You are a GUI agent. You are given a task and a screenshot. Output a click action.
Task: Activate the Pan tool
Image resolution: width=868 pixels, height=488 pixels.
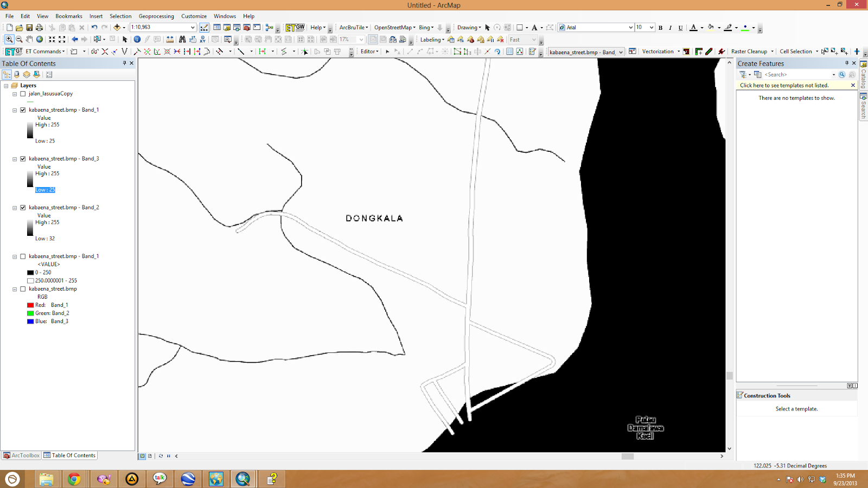pos(29,39)
